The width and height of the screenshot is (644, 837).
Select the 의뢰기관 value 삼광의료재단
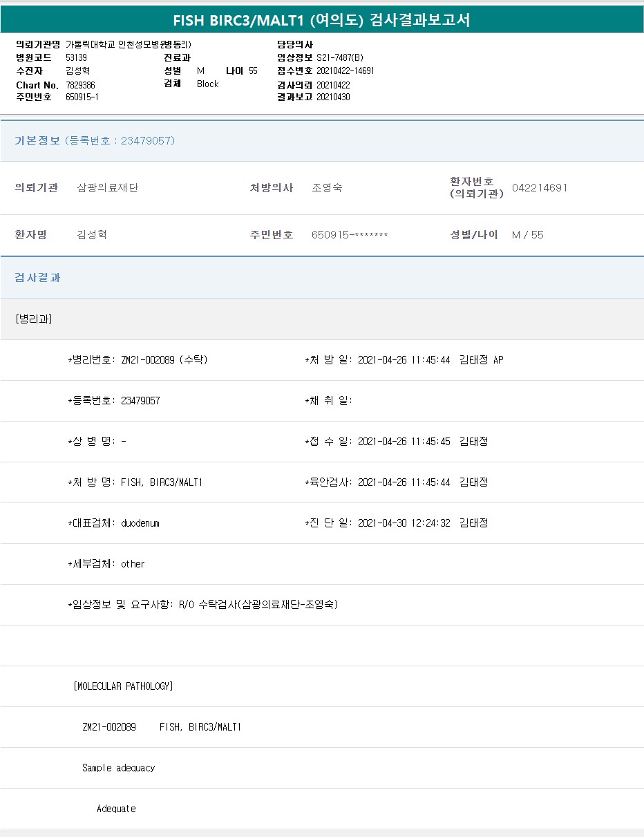pyautogui.click(x=107, y=188)
